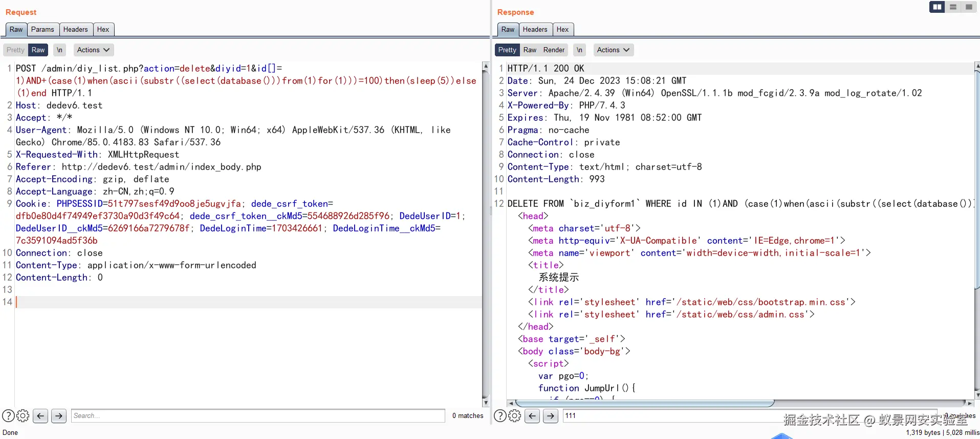
Task: Click Response search field containing 111
Action: click(x=750, y=415)
